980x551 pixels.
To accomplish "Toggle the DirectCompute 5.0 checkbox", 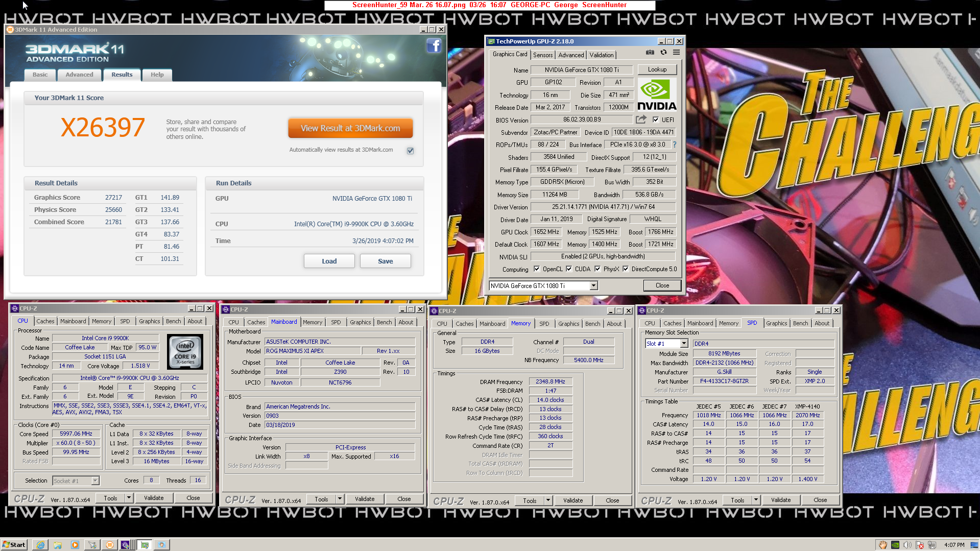I will click(626, 269).
